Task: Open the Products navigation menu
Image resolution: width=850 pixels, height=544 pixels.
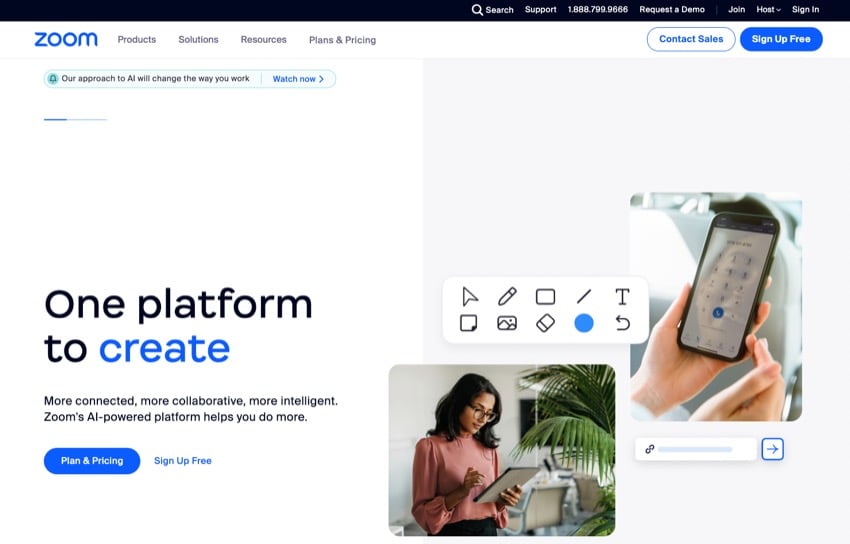Action: coord(137,40)
